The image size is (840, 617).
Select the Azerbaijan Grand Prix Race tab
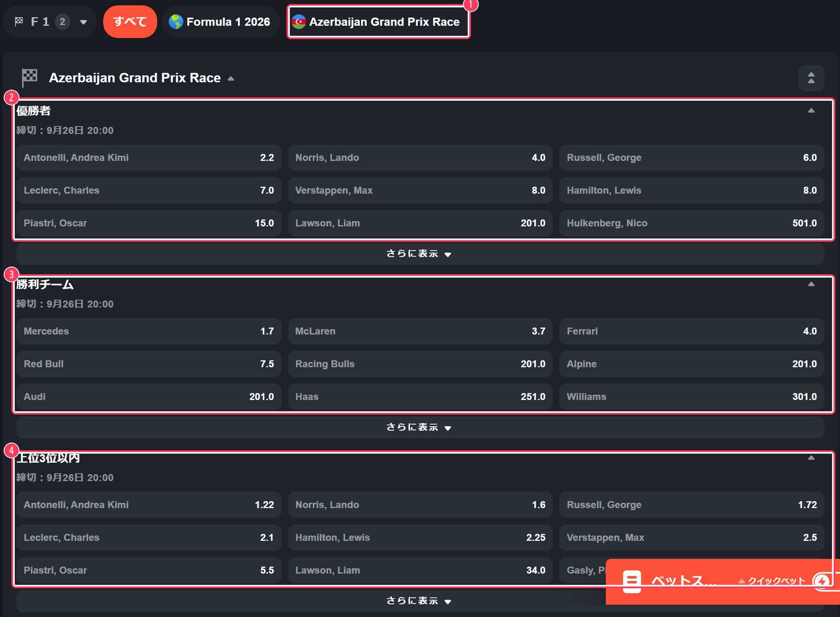pos(378,22)
